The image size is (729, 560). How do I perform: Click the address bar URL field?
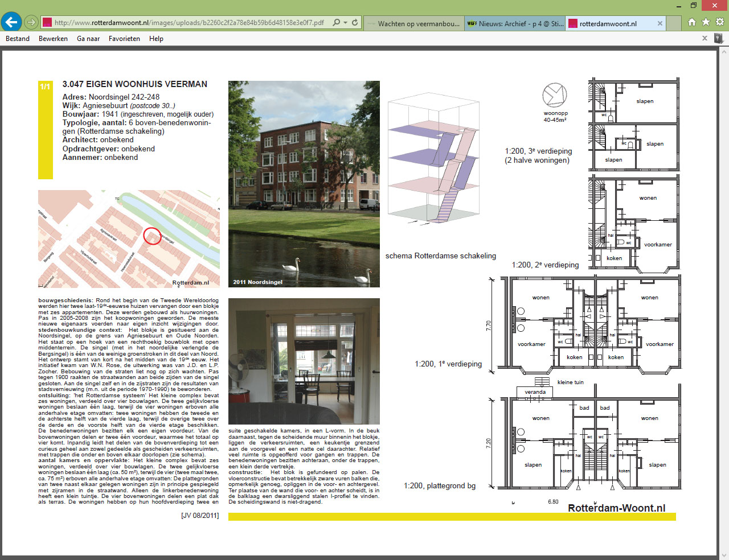pos(189,23)
